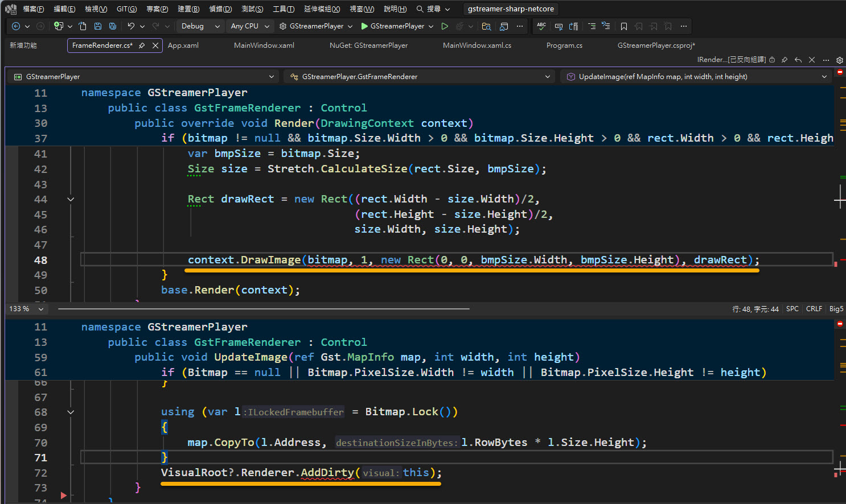Click the start without debugging icon
Image resolution: width=846 pixels, height=504 pixels.
coord(445,26)
